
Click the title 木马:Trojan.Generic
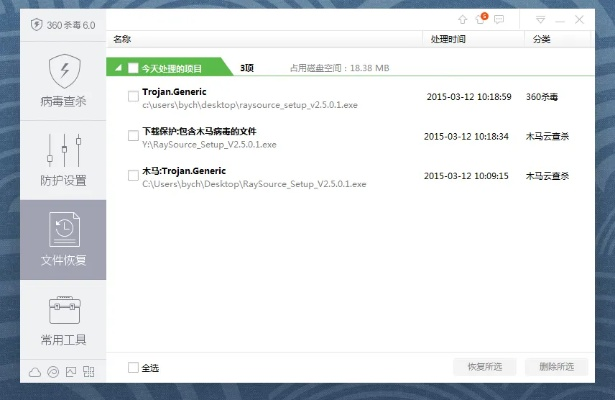pyautogui.click(x=184, y=171)
